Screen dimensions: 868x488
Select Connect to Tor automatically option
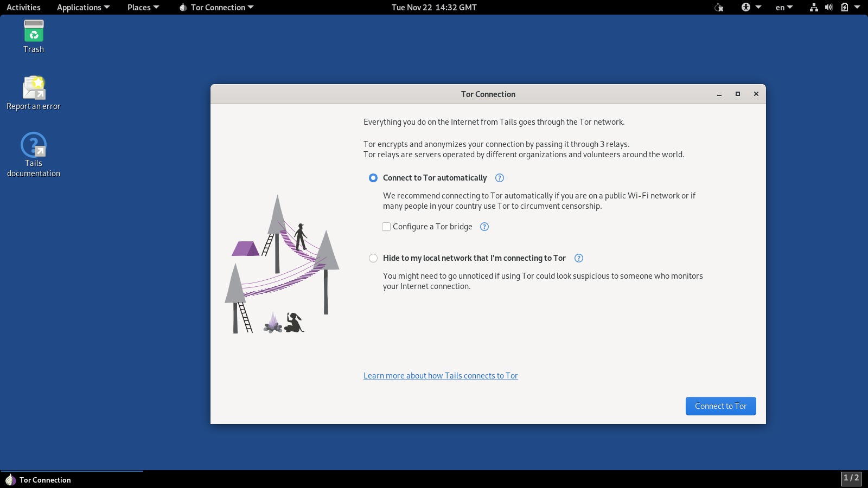(373, 178)
